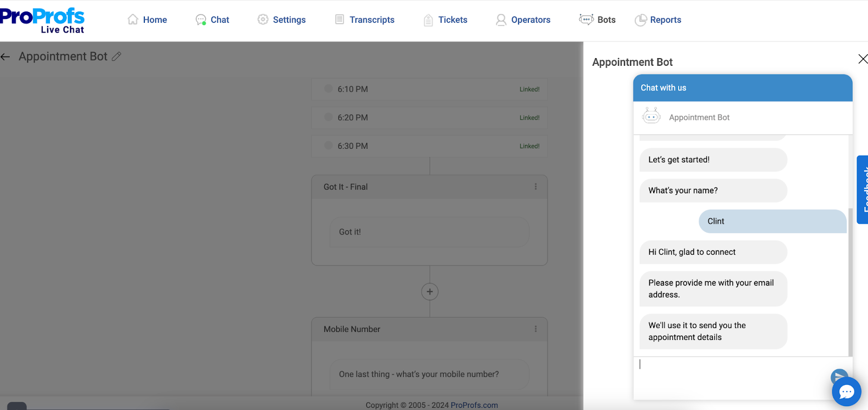Click the What's your name? message
This screenshot has width=868, height=410.
click(713, 191)
